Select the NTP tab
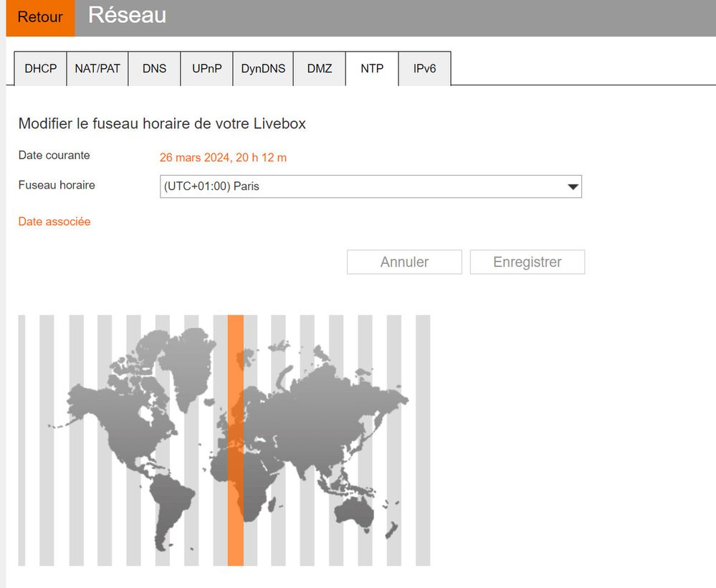 (x=372, y=69)
